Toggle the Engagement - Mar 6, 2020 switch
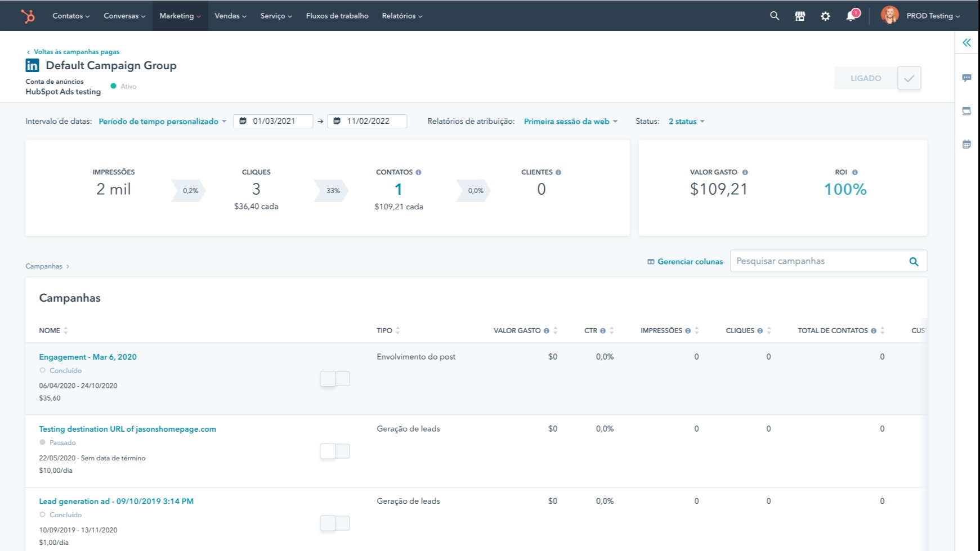 (x=335, y=379)
